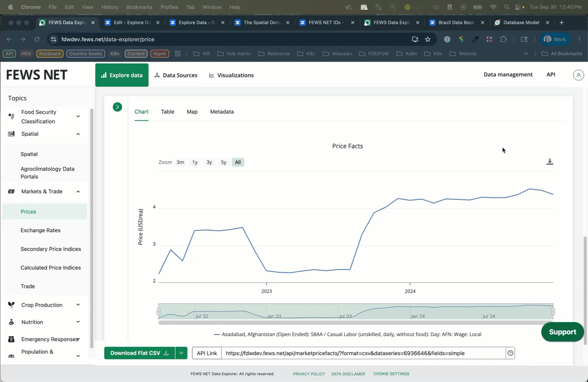Click the chart range navigator left handle
This screenshot has height=382, width=588.
pos(158,312)
